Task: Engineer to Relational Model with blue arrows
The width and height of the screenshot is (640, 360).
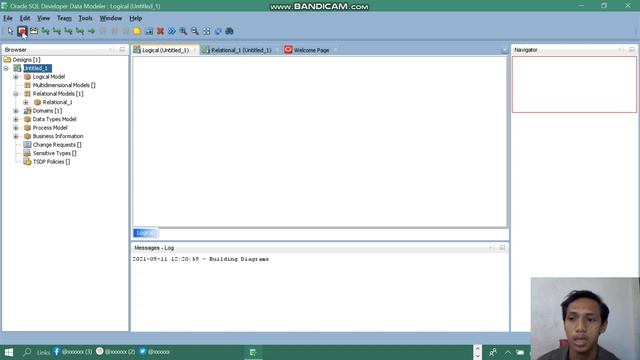Action: click(x=172, y=31)
